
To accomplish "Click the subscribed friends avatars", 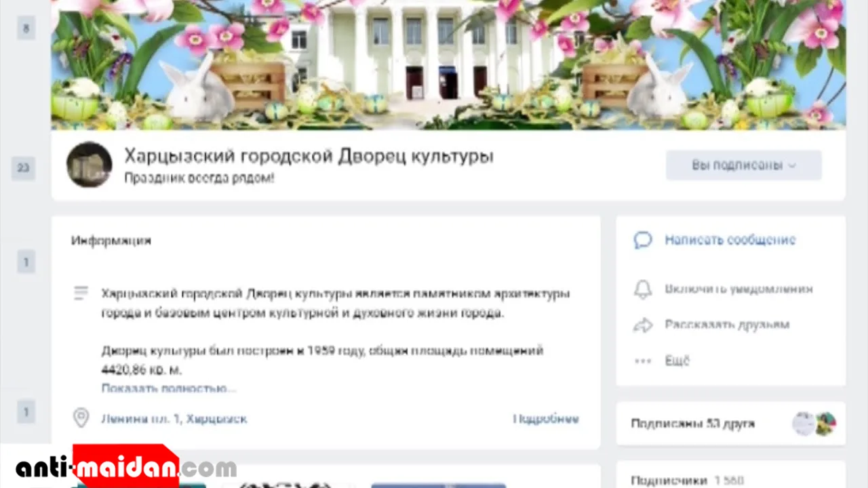I will coord(814,424).
